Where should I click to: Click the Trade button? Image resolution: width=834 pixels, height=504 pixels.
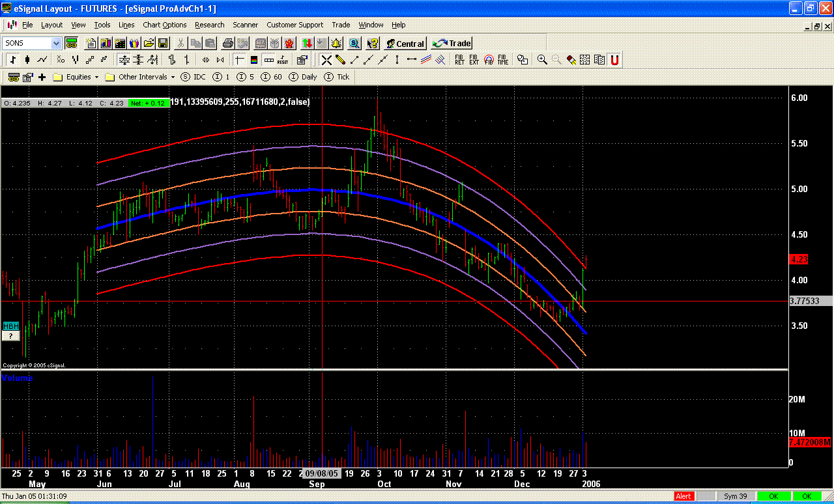click(452, 44)
